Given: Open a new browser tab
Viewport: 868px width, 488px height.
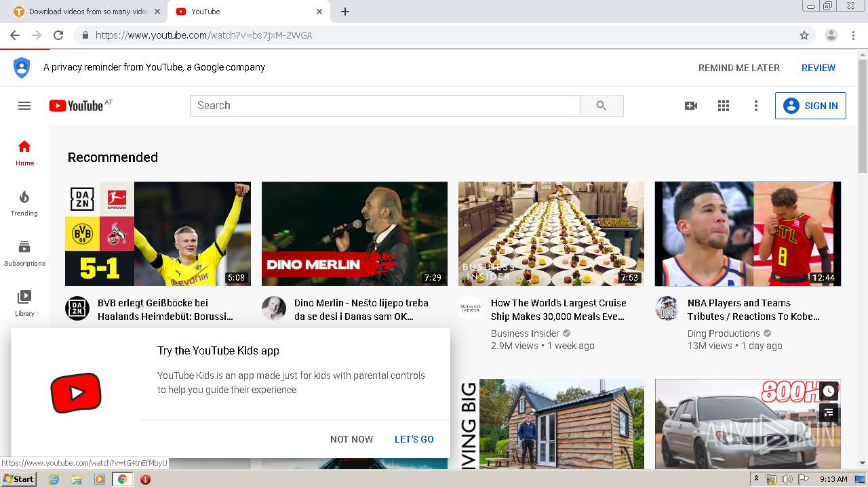Looking at the screenshot, I should tap(345, 12).
